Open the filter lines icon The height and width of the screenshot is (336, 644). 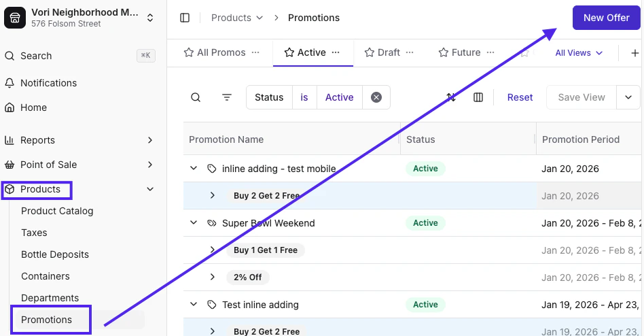pyautogui.click(x=227, y=97)
